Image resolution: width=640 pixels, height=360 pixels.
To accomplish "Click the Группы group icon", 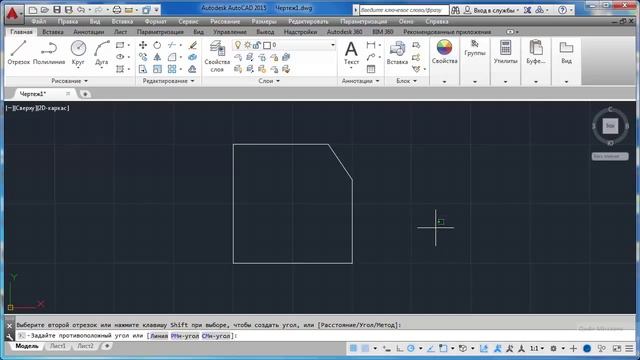I will (475, 48).
